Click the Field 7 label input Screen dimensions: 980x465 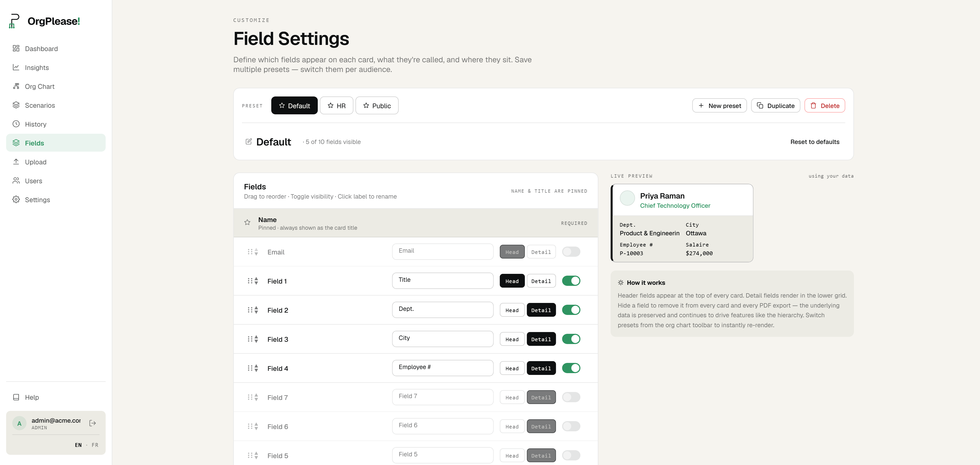click(443, 397)
